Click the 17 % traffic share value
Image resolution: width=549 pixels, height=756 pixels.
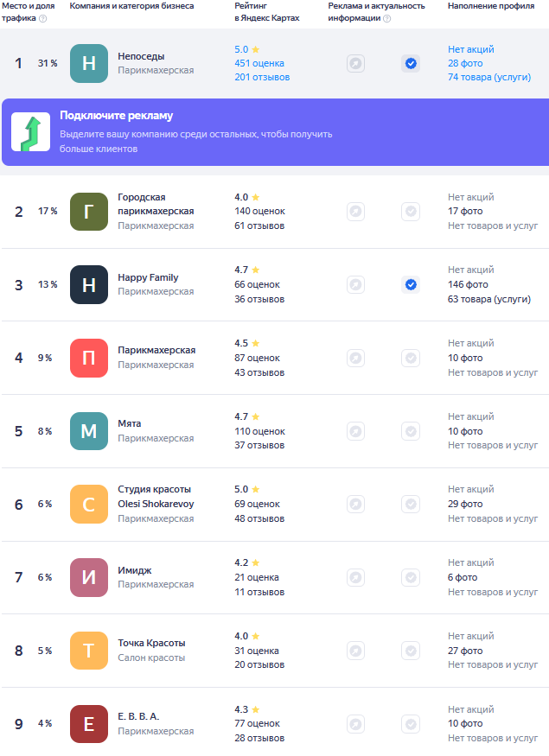tap(48, 211)
